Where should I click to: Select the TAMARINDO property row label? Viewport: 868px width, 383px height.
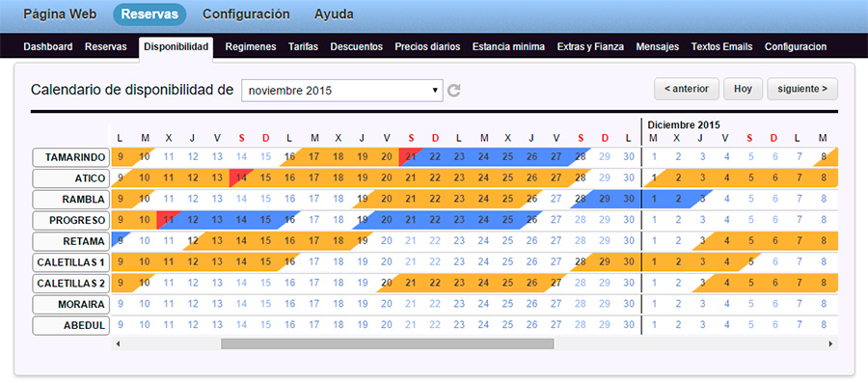click(69, 157)
